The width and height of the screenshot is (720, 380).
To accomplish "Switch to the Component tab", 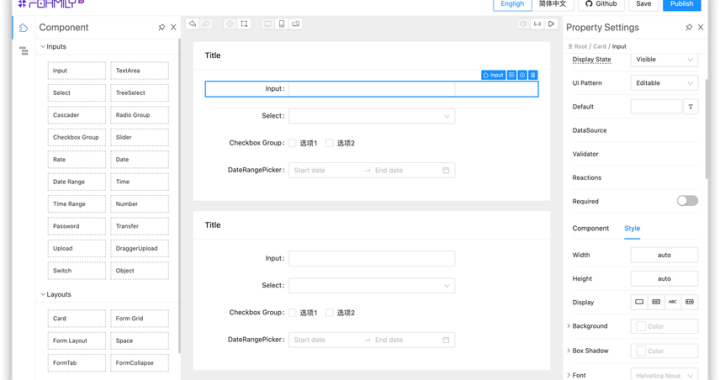I will tap(591, 228).
